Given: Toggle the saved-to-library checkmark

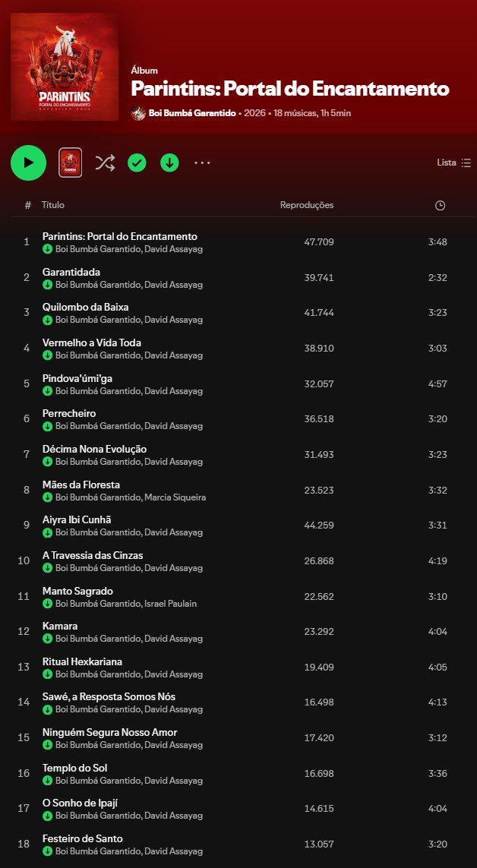Looking at the screenshot, I should [137, 163].
